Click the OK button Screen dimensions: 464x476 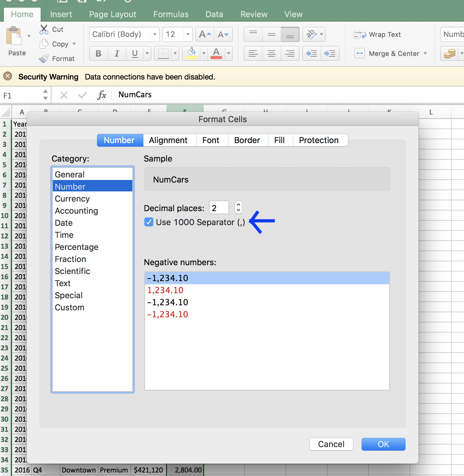coord(383,444)
